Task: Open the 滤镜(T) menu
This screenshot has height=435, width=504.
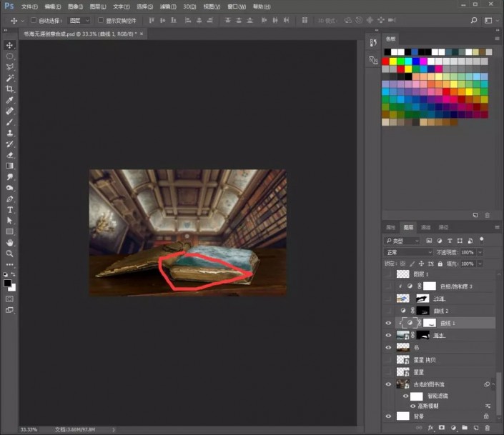Action: (x=168, y=6)
